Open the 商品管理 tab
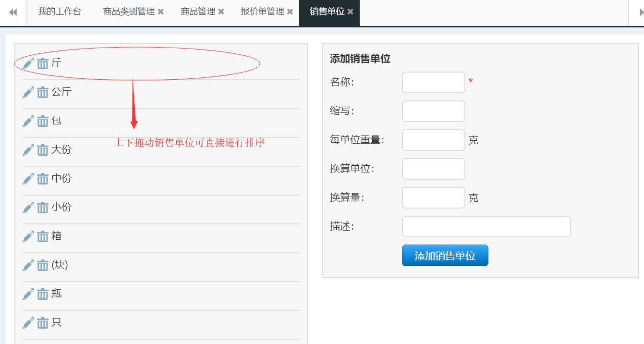This screenshot has width=644, height=344. (198, 12)
